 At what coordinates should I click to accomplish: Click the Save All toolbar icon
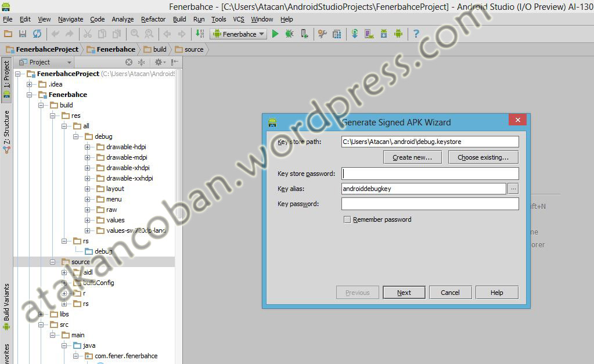click(x=22, y=34)
